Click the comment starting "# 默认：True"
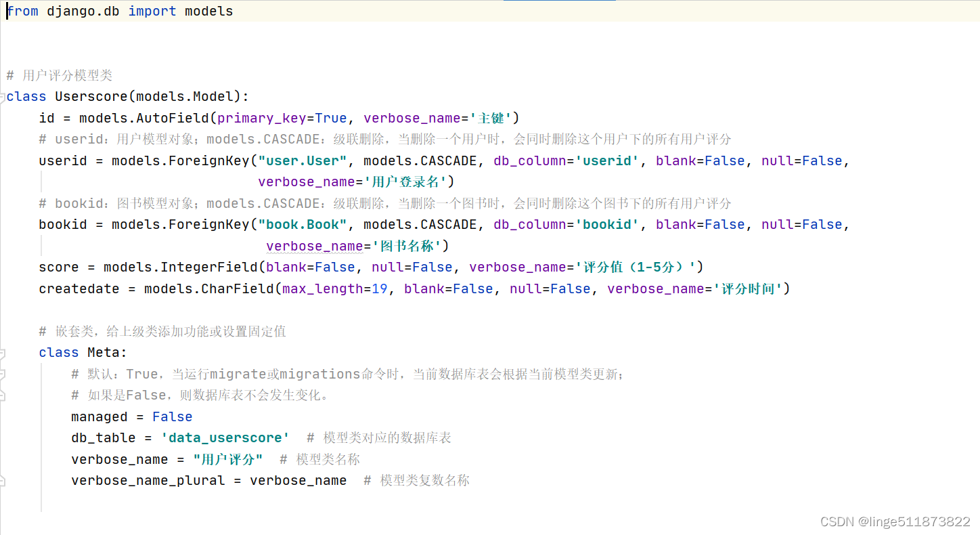This screenshot has width=980, height=535. coord(348,374)
